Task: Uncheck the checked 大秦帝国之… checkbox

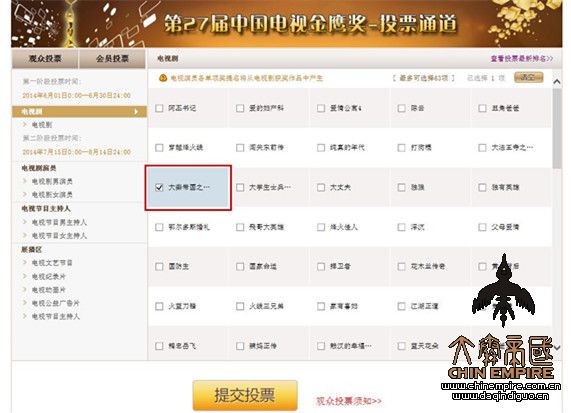Action: pyautogui.click(x=159, y=187)
